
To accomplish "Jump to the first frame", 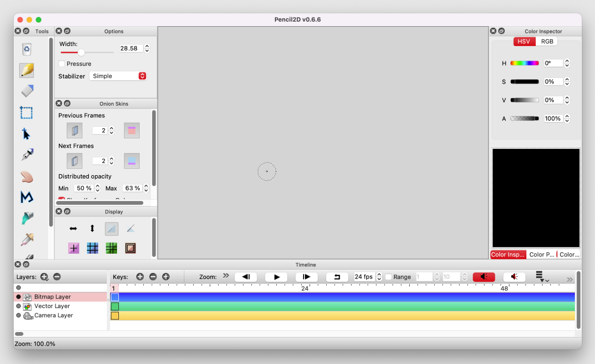I will 246,277.
